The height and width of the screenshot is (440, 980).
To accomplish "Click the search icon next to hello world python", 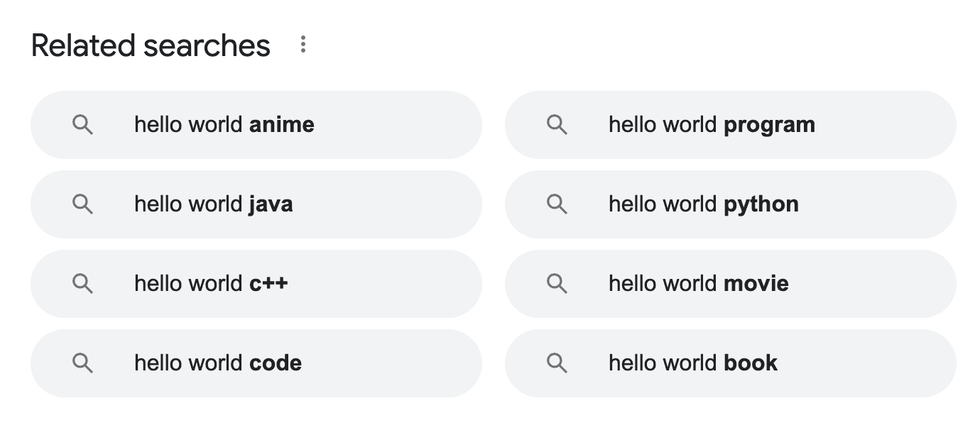I will [557, 205].
